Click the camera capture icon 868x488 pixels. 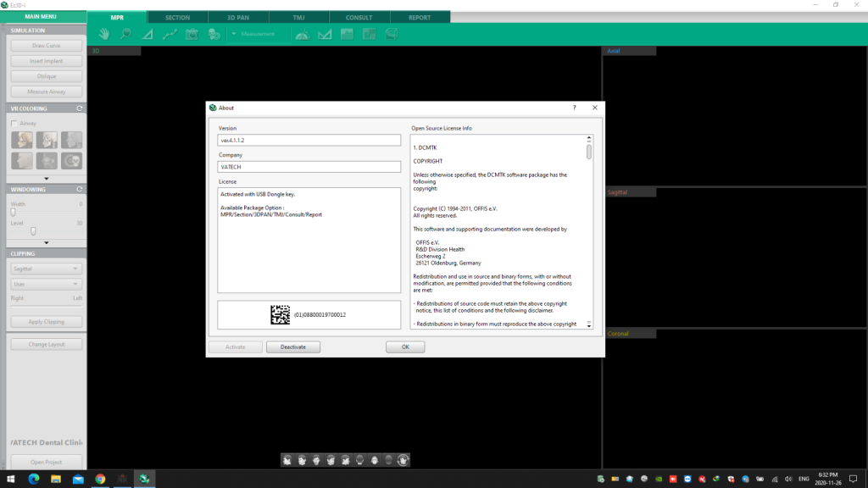tap(192, 34)
